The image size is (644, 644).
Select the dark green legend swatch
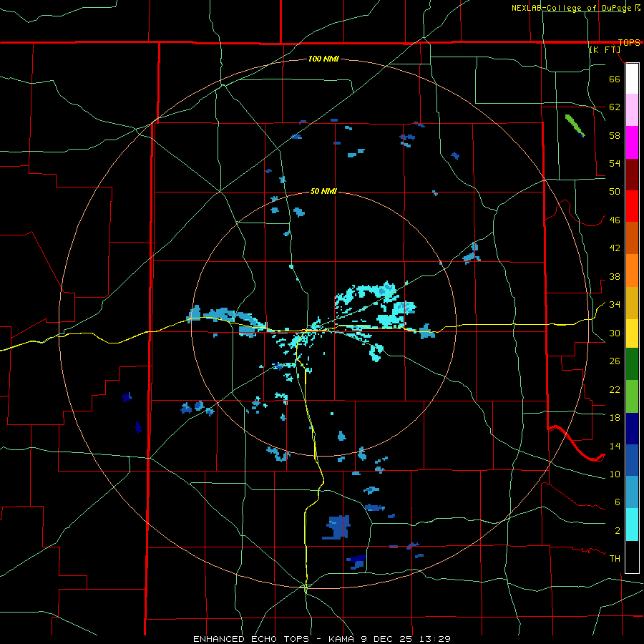[x=632, y=364]
